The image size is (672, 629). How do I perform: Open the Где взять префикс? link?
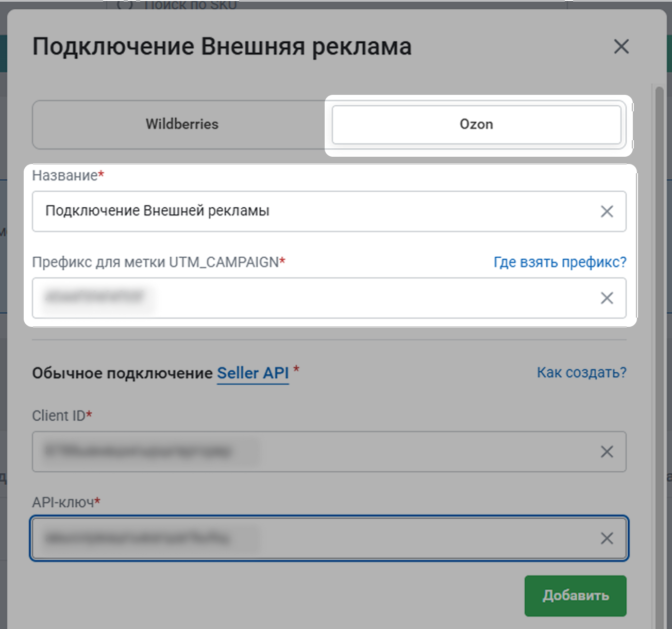[x=560, y=262]
